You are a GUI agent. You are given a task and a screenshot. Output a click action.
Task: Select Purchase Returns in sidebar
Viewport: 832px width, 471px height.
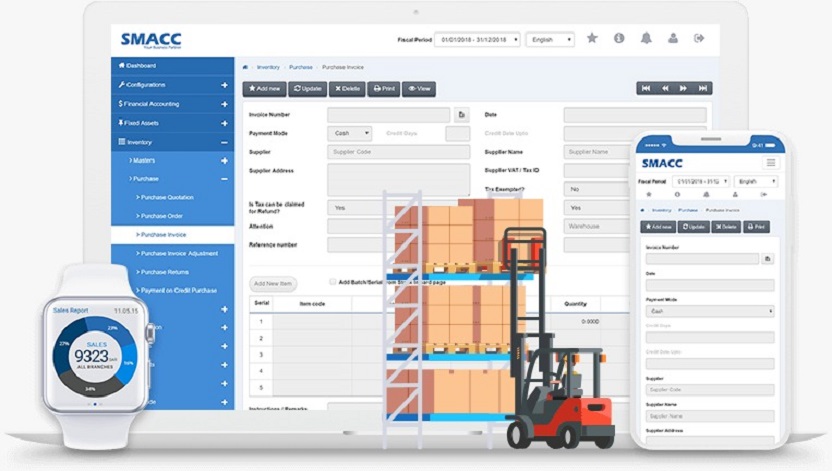click(165, 271)
